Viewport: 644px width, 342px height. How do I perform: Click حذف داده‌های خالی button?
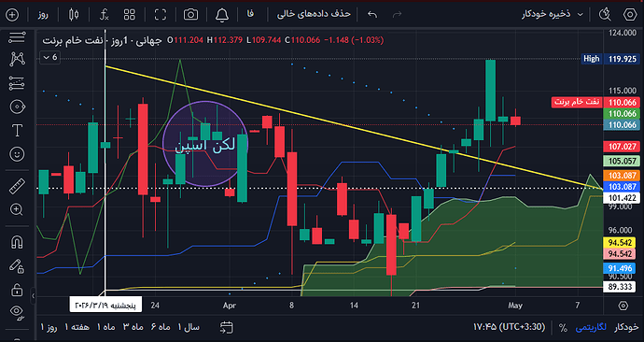click(x=314, y=14)
